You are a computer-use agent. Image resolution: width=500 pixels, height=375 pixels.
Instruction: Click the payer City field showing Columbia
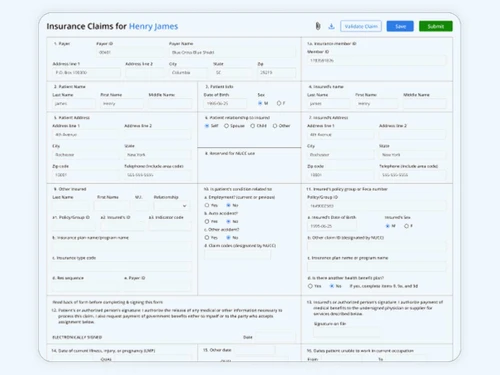[188, 73]
